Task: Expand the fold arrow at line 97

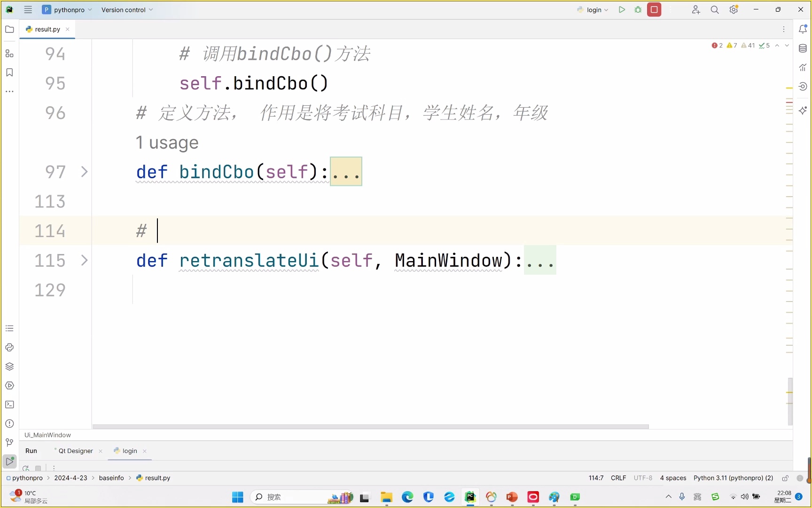Action: tap(85, 171)
